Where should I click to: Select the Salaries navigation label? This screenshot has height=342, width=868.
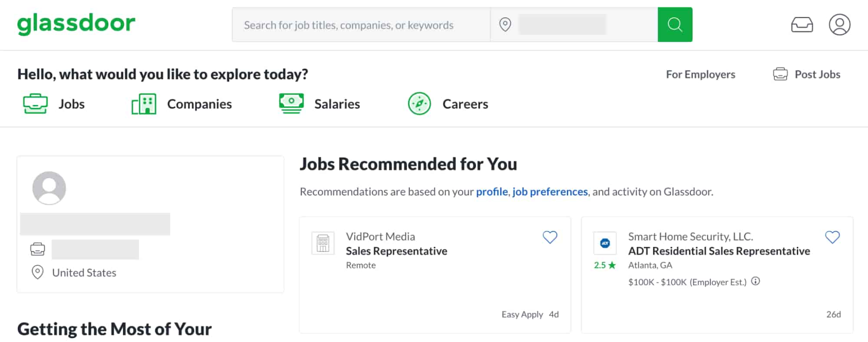[x=337, y=104]
